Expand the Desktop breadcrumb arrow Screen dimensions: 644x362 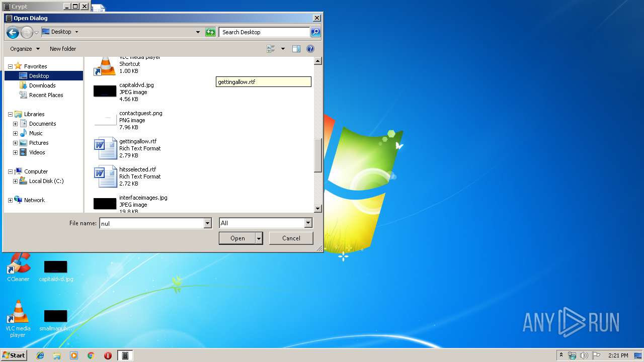click(x=76, y=32)
